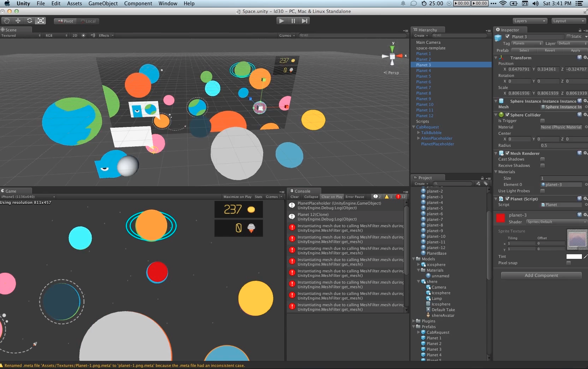Screen dimensions: 588x369
Task: Collapse the CabRequest hierarchy item
Action: tap(414, 127)
